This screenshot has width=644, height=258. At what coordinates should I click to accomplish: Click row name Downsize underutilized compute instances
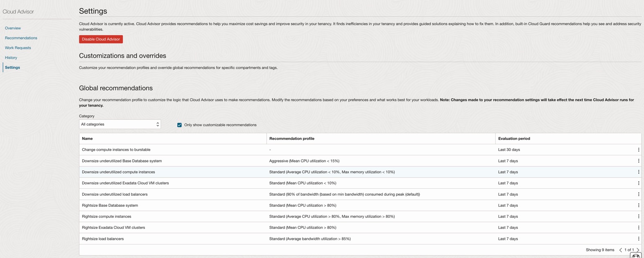pyautogui.click(x=118, y=172)
